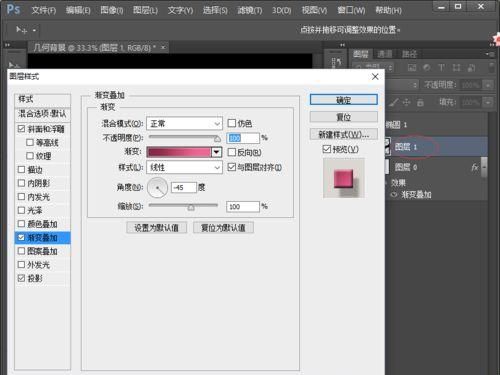Open the Layers panel flyout menu icon
The image size is (500, 375).
[489, 54]
